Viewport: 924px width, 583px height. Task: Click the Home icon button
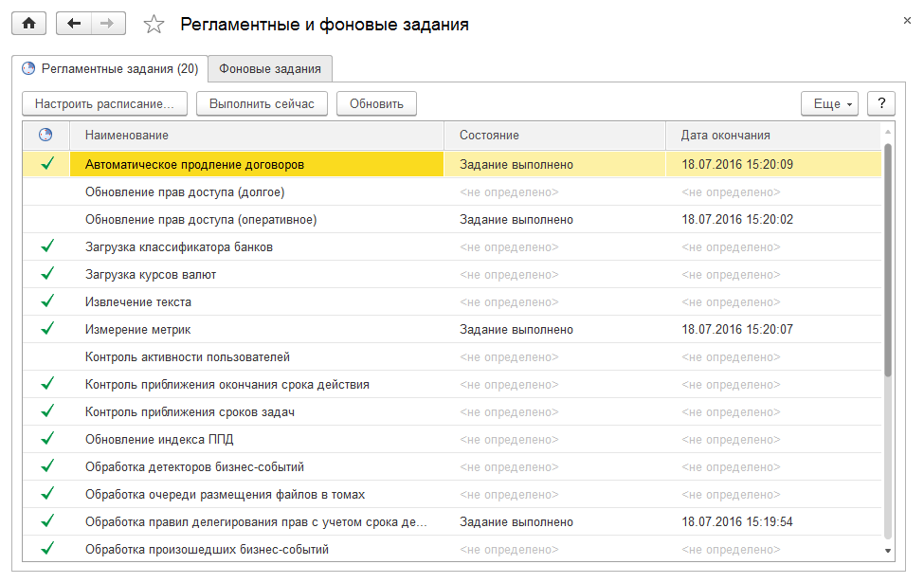(28, 24)
